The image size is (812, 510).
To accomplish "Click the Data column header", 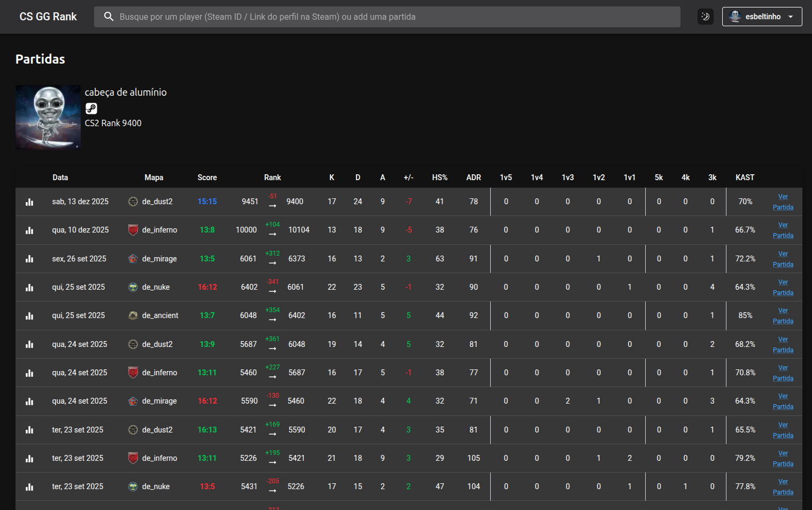I will pyautogui.click(x=60, y=177).
